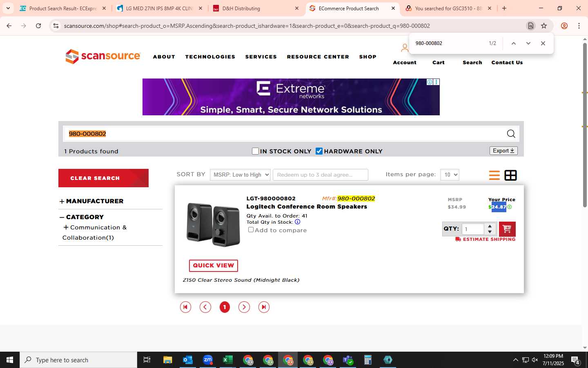
Task: Open the Logitech Conference Room Speakers link
Action: [307, 206]
